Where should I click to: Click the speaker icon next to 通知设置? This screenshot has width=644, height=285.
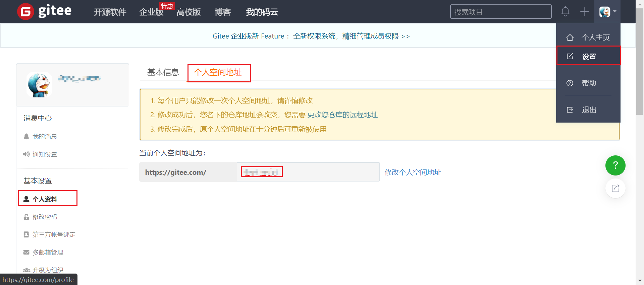(x=26, y=154)
